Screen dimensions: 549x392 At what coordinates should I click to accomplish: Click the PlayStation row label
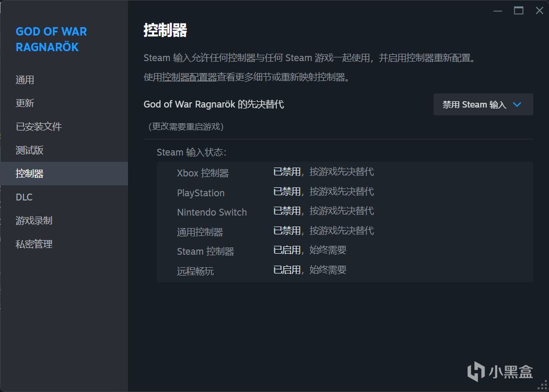[x=201, y=193]
